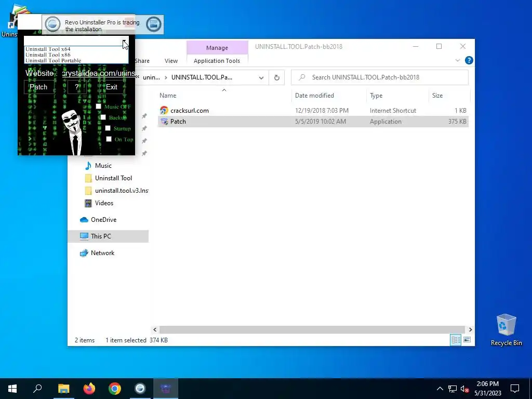
Task: Enable the Backup checkbox
Action: click(x=103, y=117)
